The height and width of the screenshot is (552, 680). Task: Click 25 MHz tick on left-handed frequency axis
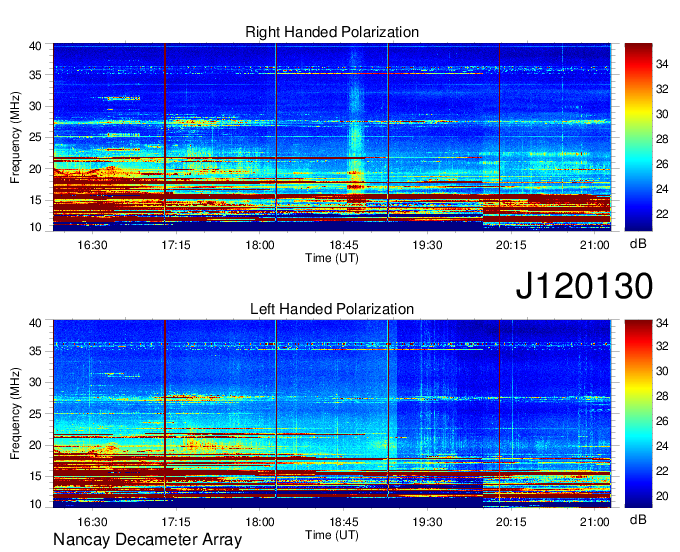coord(36,414)
